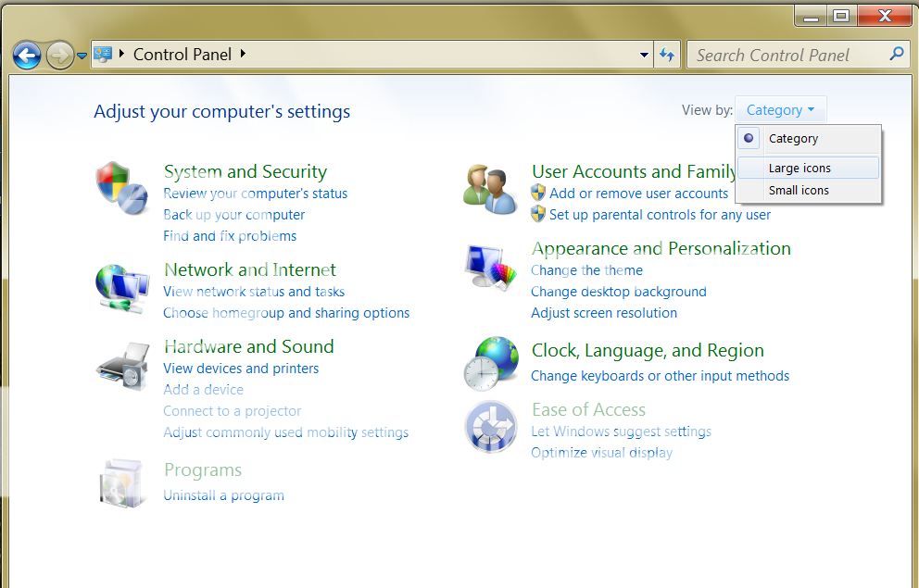919x588 pixels.
Task: Open Network and Internet category
Action: tap(250, 270)
